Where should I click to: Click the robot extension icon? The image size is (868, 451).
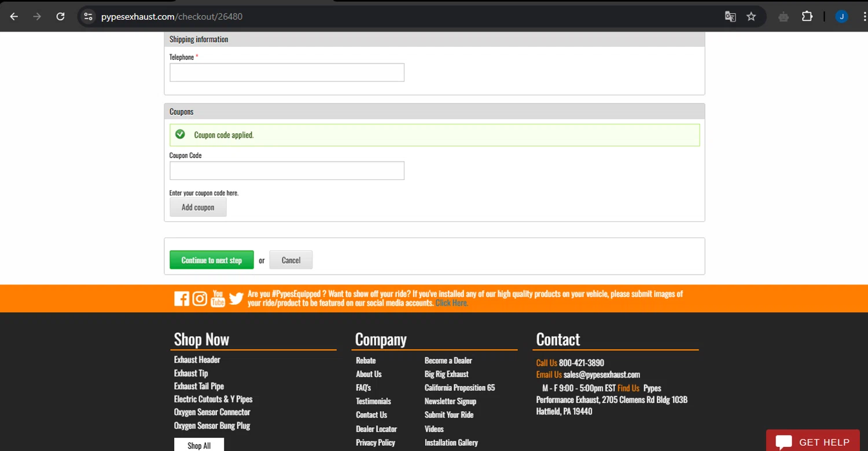click(784, 17)
